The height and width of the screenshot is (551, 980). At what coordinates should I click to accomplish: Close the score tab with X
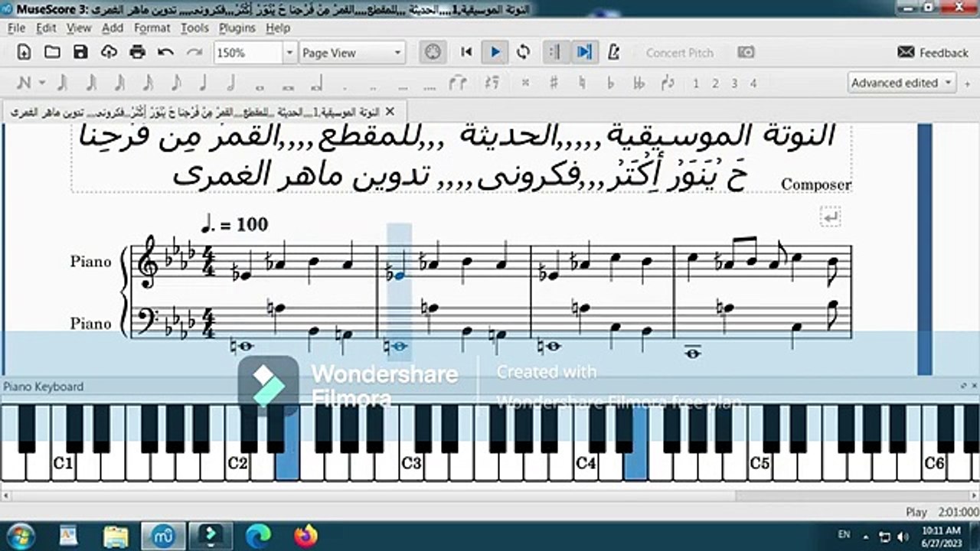389,112
